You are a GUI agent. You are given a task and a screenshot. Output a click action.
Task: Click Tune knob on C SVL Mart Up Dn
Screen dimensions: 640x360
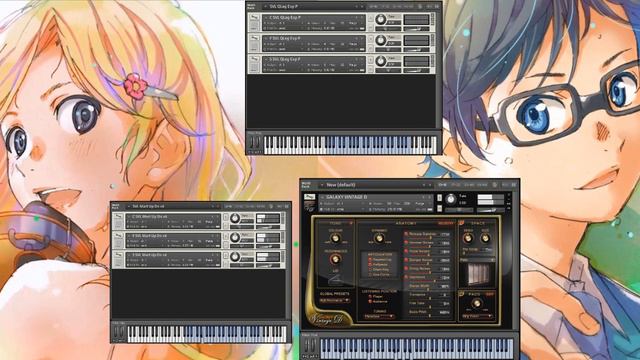235,218
